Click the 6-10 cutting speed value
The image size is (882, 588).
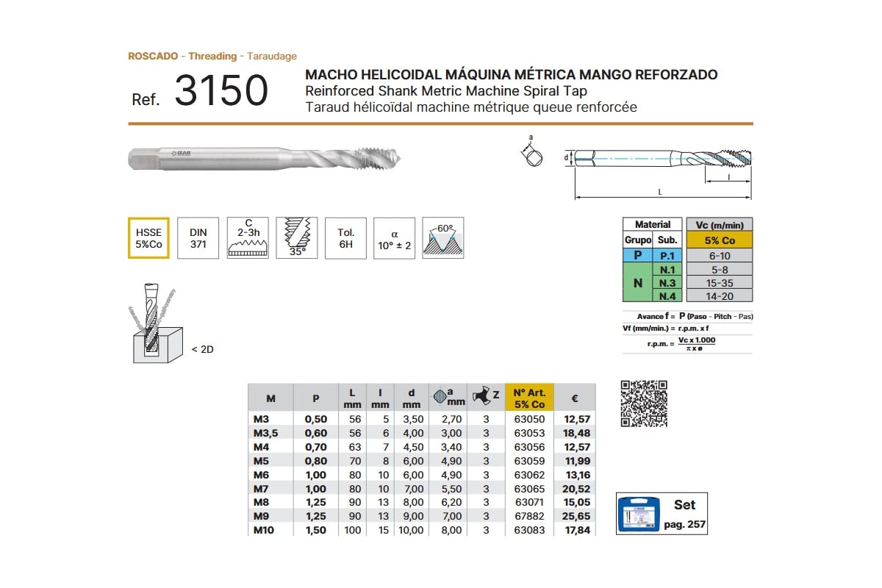coord(719,256)
